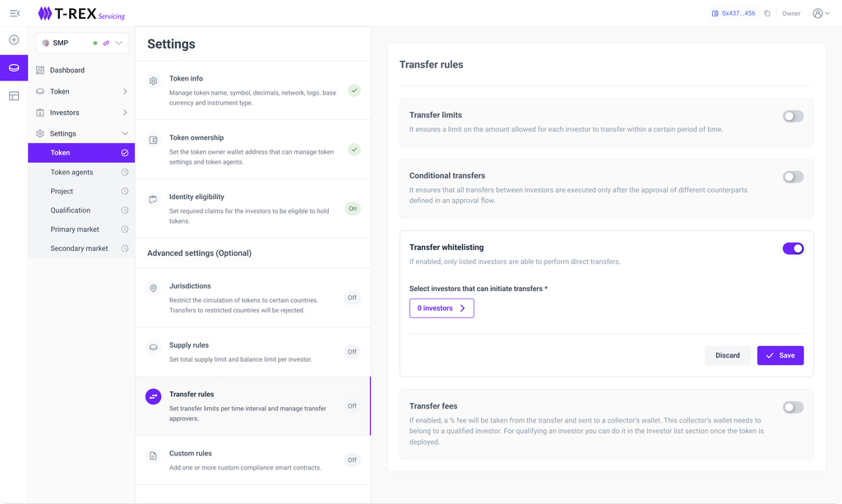
Task: Click the Supply rules coin icon
Action: pos(153,348)
